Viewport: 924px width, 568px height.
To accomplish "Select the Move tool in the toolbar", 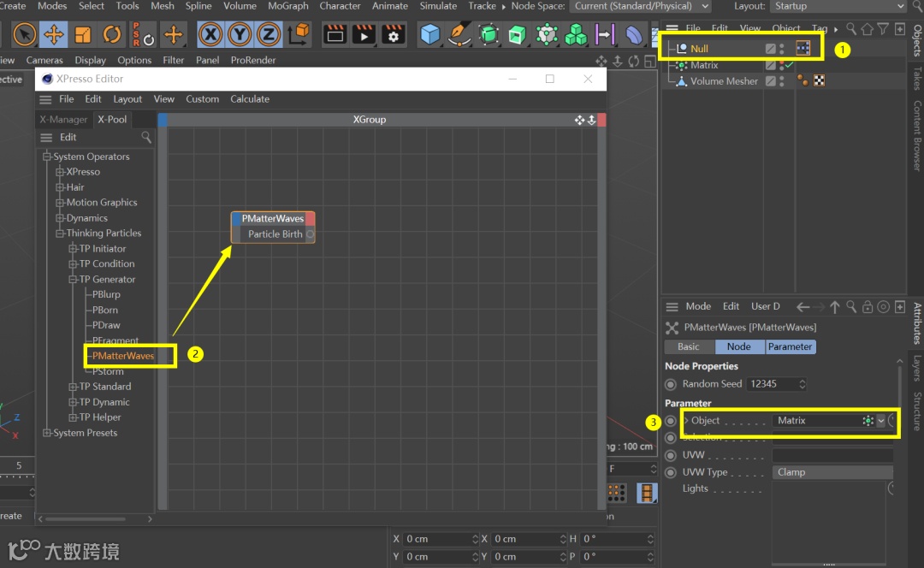I will click(x=53, y=35).
